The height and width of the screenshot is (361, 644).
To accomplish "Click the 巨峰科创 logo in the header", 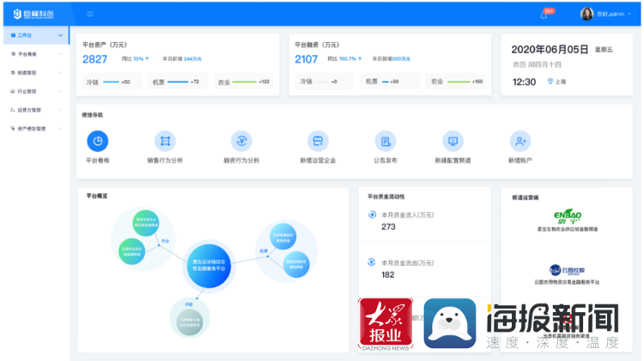I will coord(34,14).
